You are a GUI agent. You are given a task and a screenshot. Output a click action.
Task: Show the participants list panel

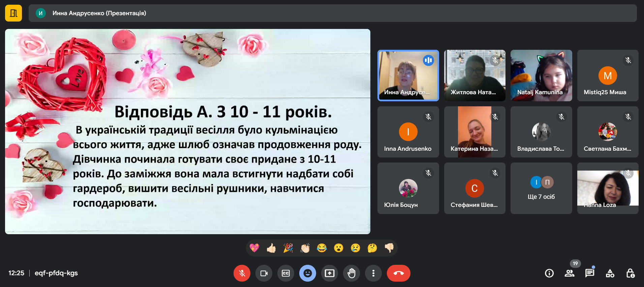point(569,273)
